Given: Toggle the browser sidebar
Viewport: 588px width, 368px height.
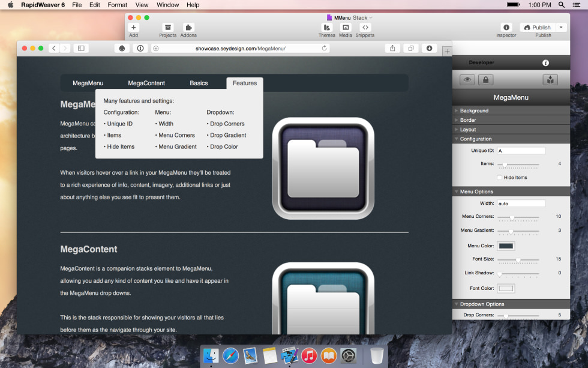Looking at the screenshot, I should click(x=81, y=48).
